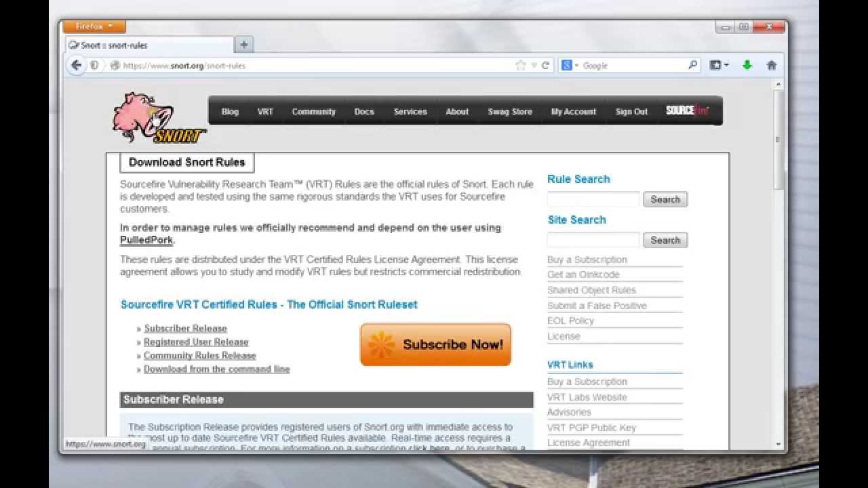868x488 pixels.
Task: Click the vertical page scrollbar thumb
Action: (x=777, y=139)
